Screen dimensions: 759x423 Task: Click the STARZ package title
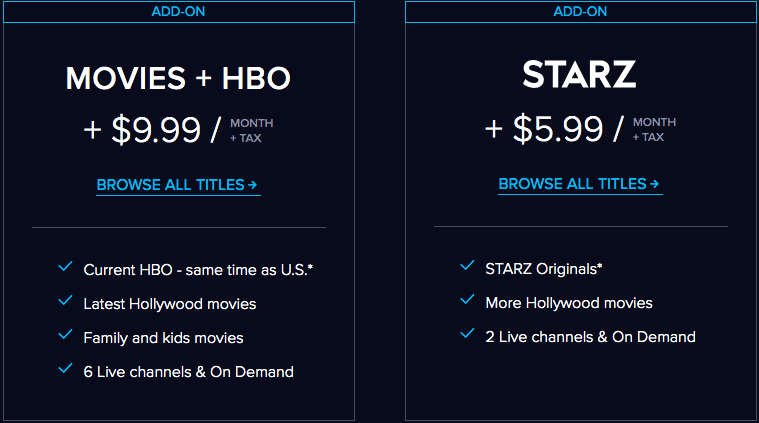[579, 74]
